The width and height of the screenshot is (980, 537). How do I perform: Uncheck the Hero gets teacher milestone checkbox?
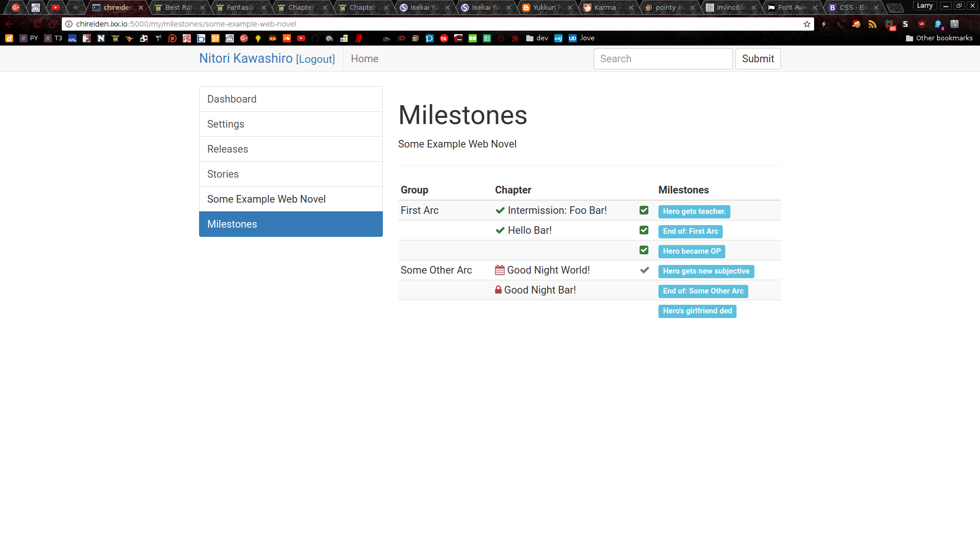(x=644, y=210)
